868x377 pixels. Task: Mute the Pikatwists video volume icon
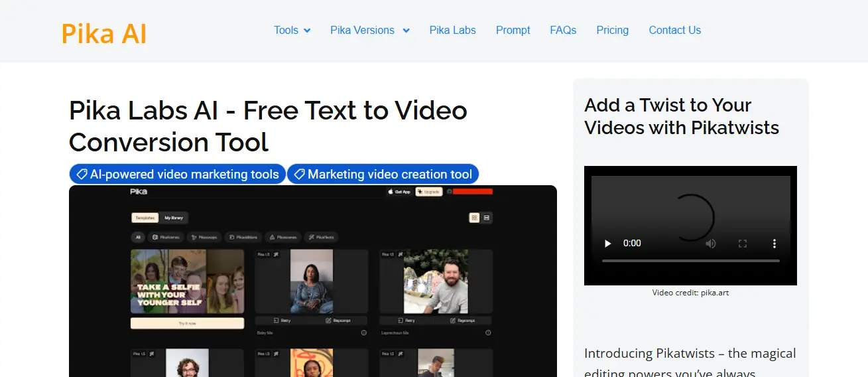coord(711,244)
